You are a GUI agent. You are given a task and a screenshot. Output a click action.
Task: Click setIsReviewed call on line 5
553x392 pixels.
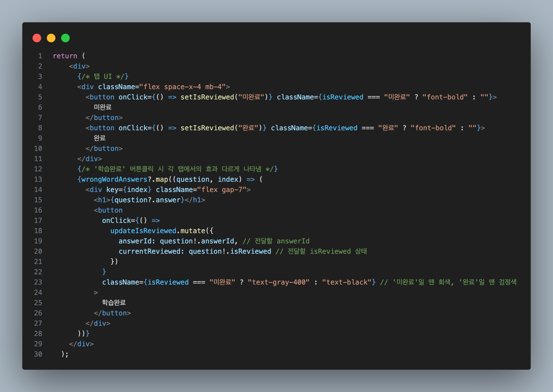click(207, 97)
